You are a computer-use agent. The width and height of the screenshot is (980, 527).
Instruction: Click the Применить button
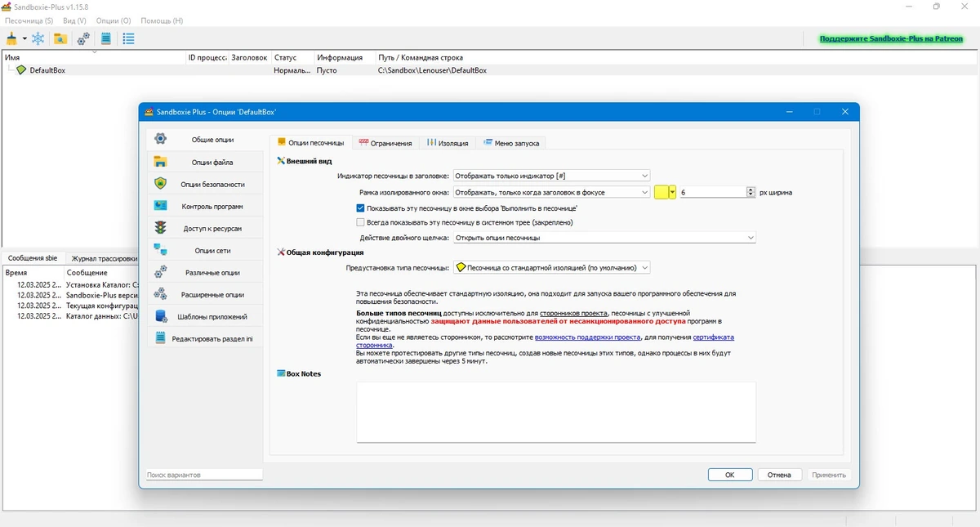pyautogui.click(x=829, y=475)
